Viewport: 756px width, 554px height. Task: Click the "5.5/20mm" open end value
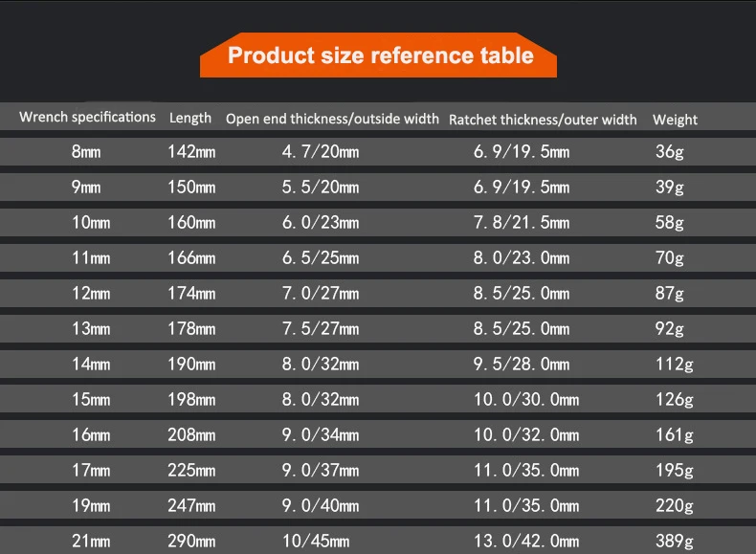tap(321, 188)
